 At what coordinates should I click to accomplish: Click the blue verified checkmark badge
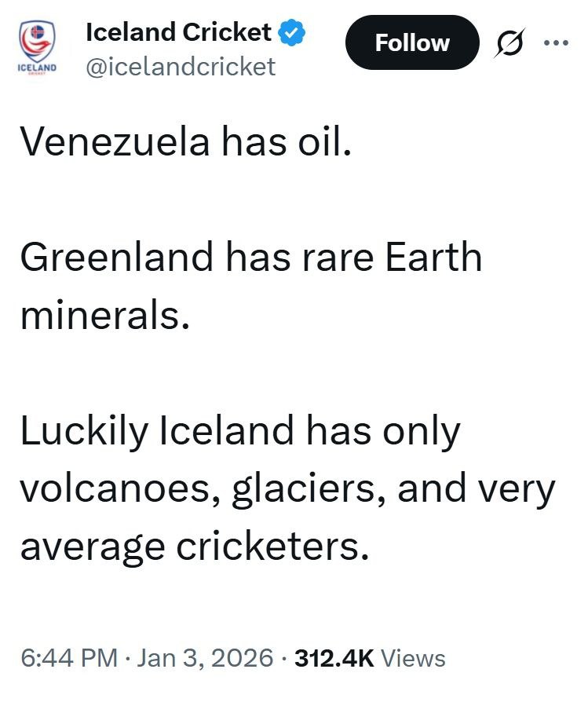(291, 33)
